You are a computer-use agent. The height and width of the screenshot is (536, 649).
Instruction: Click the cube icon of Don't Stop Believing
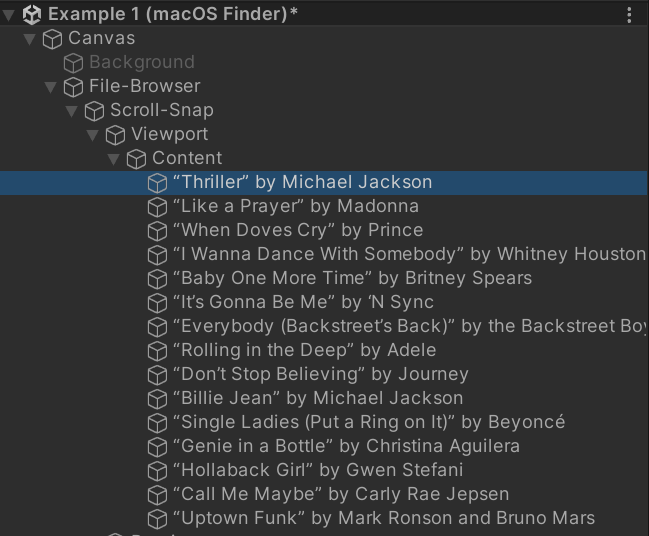click(157, 375)
